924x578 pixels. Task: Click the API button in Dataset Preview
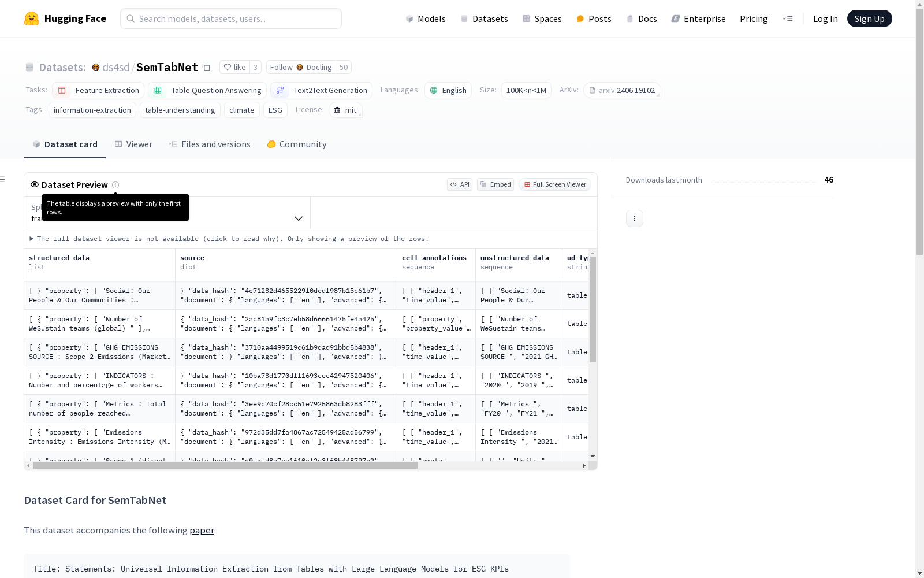(460, 184)
